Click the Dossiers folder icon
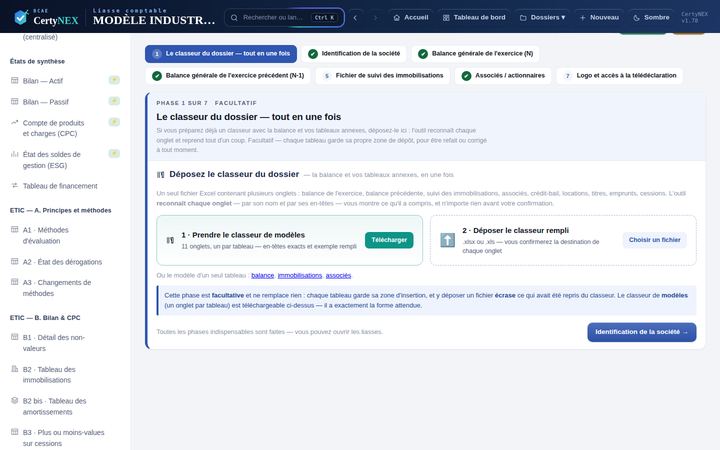The width and height of the screenshot is (720, 450). pos(523,17)
